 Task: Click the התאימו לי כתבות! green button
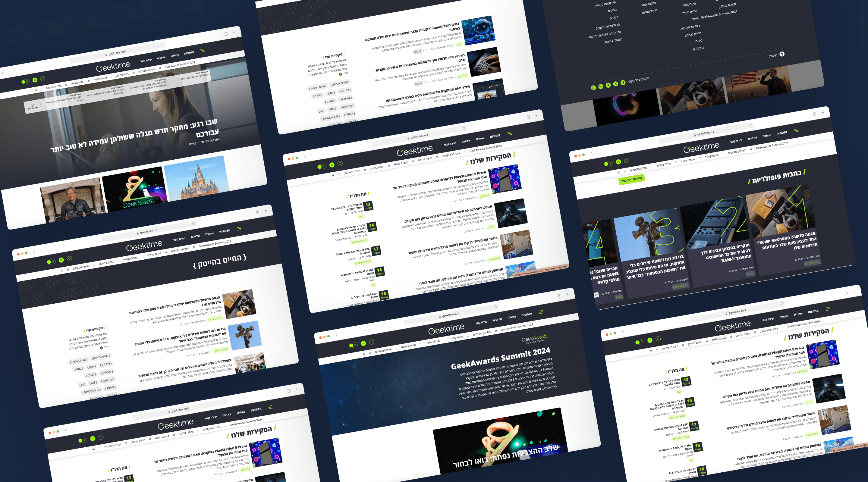[x=631, y=179]
